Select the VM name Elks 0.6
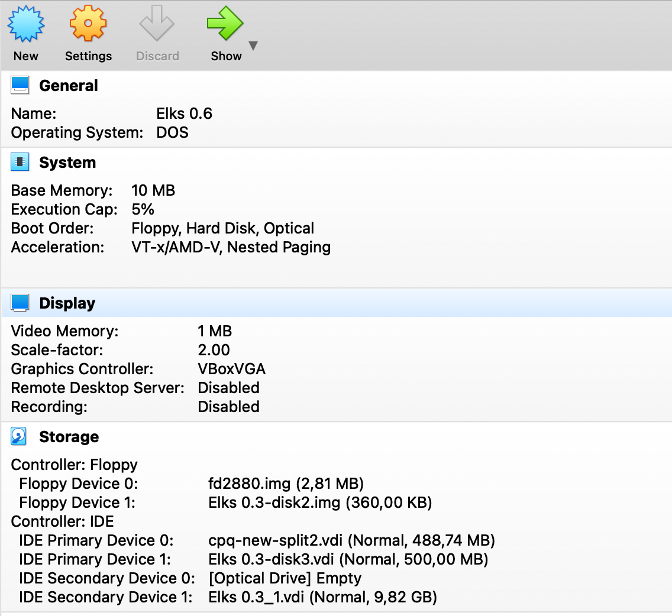Image resolution: width=672 pixels, height=616 pixels. pos(185,114)
